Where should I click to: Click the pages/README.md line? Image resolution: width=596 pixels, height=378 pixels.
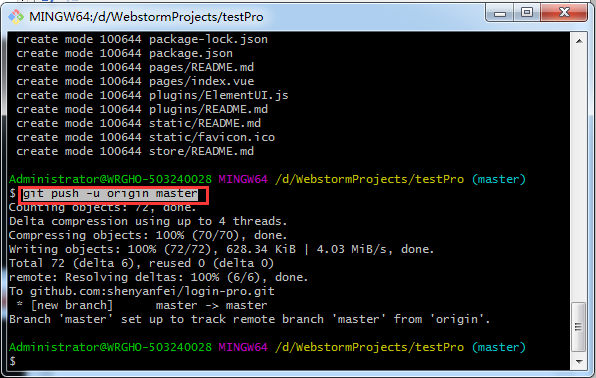(x=135, y=67)
